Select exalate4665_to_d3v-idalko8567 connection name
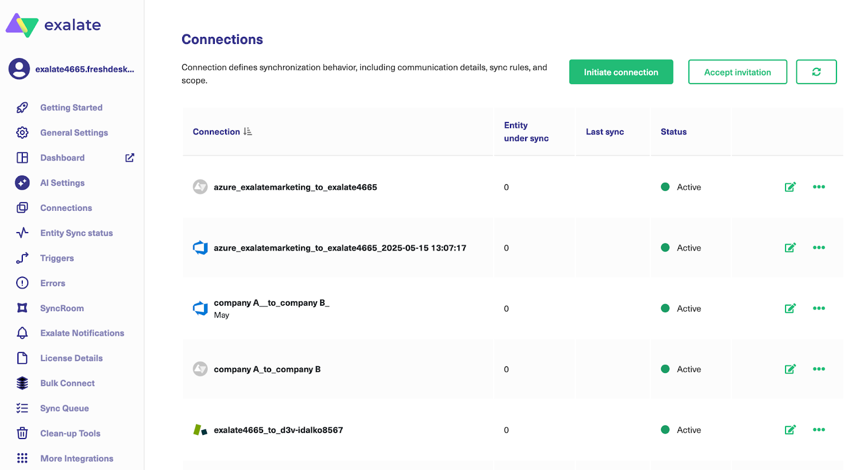 point(278,430)
